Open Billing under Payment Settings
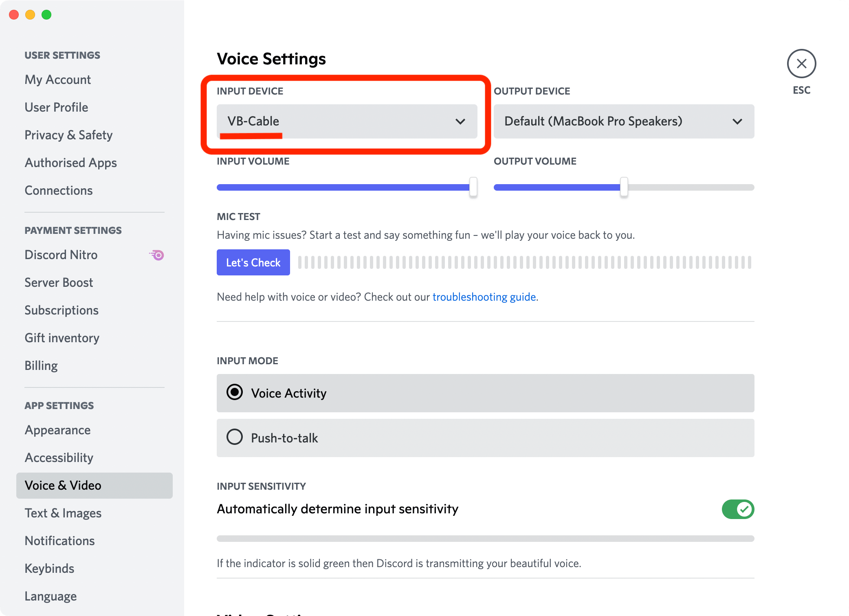 41,365
